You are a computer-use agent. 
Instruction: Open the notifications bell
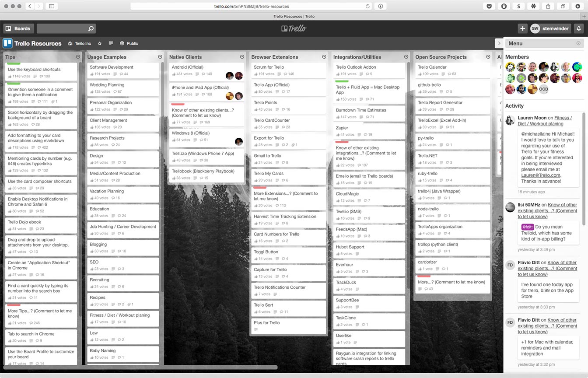click(579, 28)
